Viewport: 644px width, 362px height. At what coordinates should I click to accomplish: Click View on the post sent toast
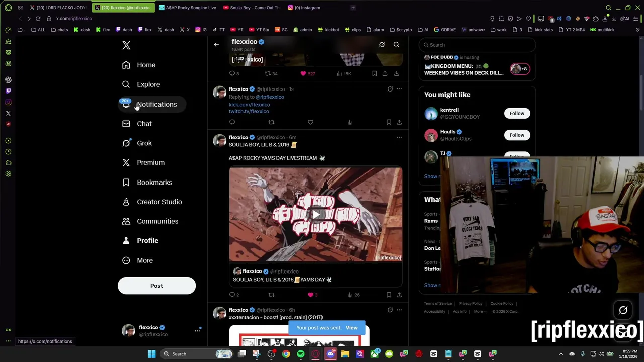[351, 328]
